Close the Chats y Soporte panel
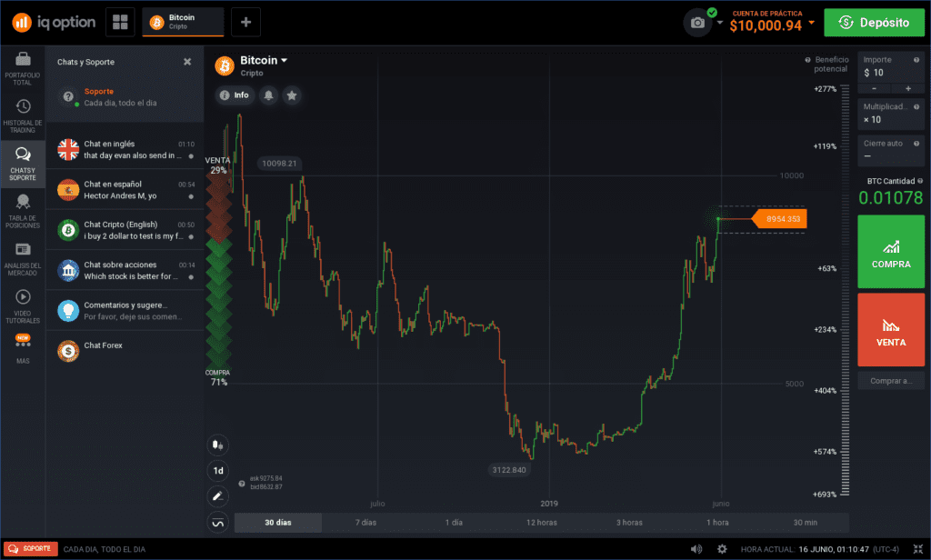Screen dimensions: 931x560 187,62
